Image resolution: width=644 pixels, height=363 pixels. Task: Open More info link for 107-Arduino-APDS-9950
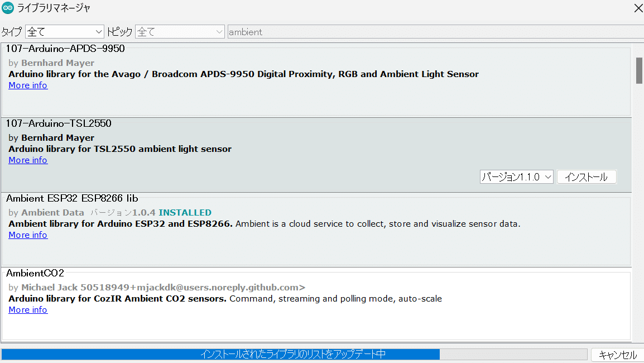coord(28,85)
